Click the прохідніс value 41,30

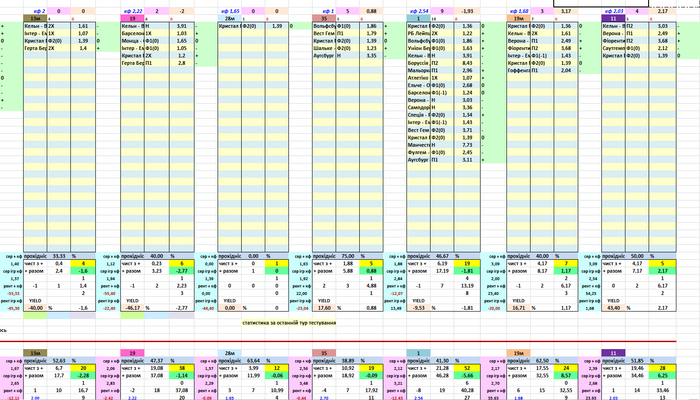click(442, 361)
